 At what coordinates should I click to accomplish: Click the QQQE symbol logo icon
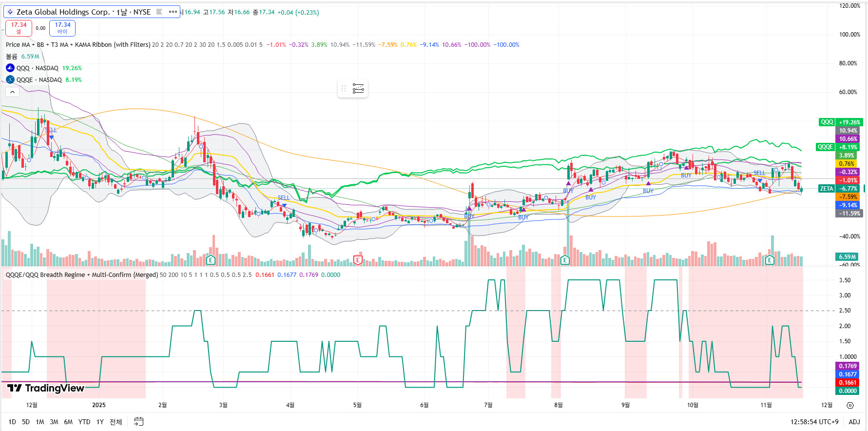pyautogui.click(x=10, y=79)
